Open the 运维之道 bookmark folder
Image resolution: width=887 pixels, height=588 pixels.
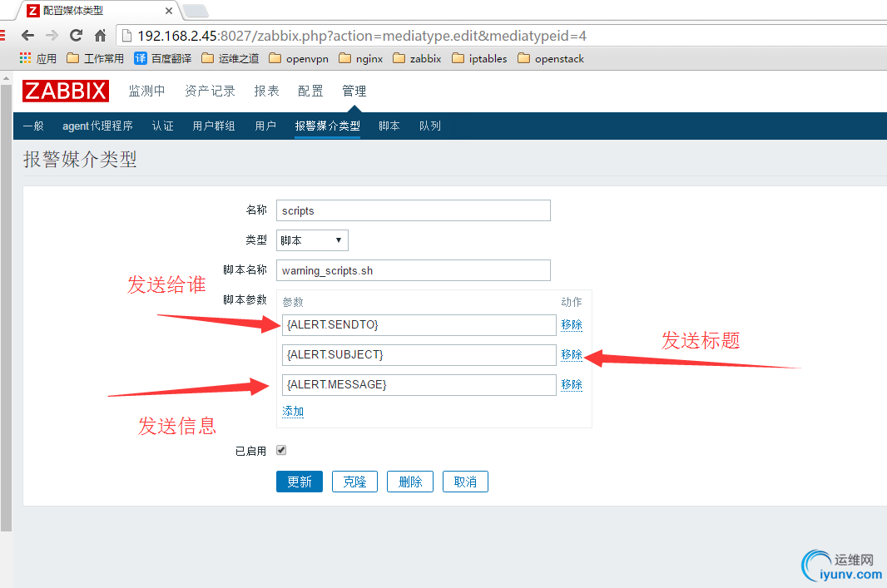coord(230,58)
